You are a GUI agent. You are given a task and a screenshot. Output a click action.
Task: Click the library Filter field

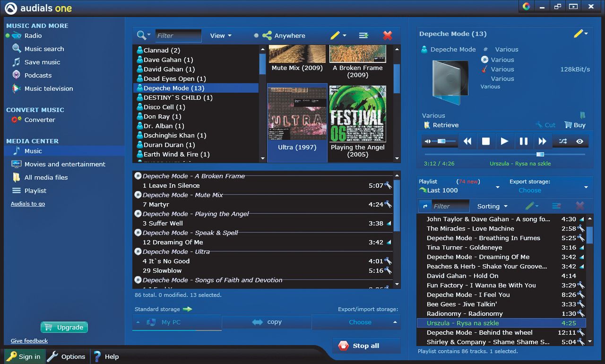[178, 35]
